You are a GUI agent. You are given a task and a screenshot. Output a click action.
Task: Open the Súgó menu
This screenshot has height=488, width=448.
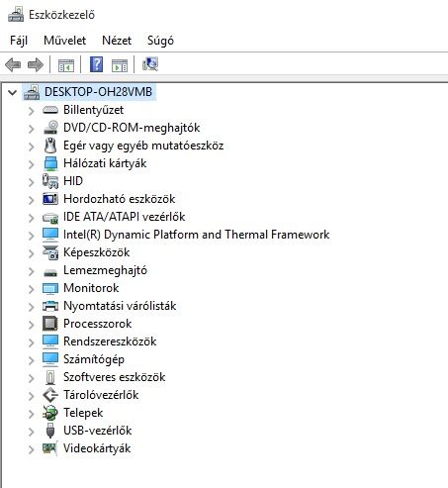coord(160,41)
